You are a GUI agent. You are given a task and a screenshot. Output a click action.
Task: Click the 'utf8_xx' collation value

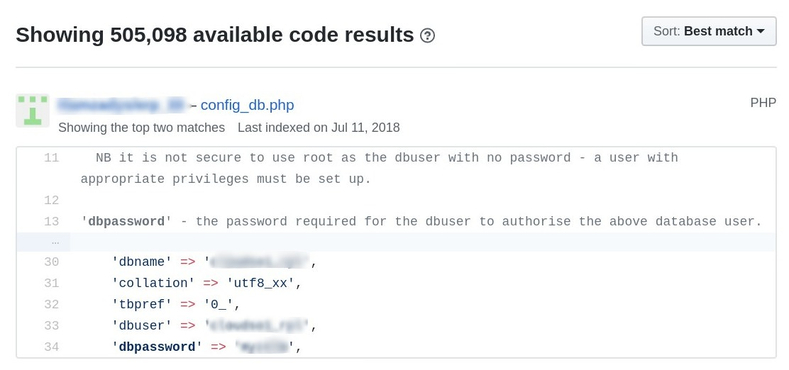[260, 283]
